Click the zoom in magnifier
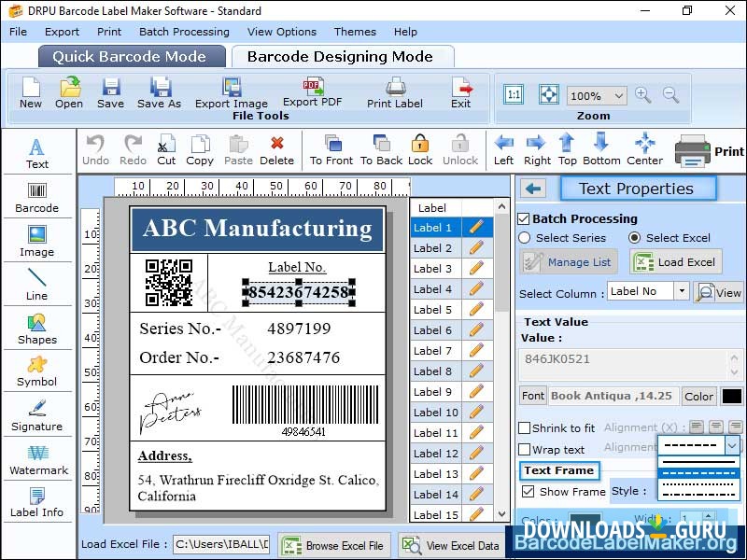This screenshot has height=560, width=747. click(x=642, y=95)
